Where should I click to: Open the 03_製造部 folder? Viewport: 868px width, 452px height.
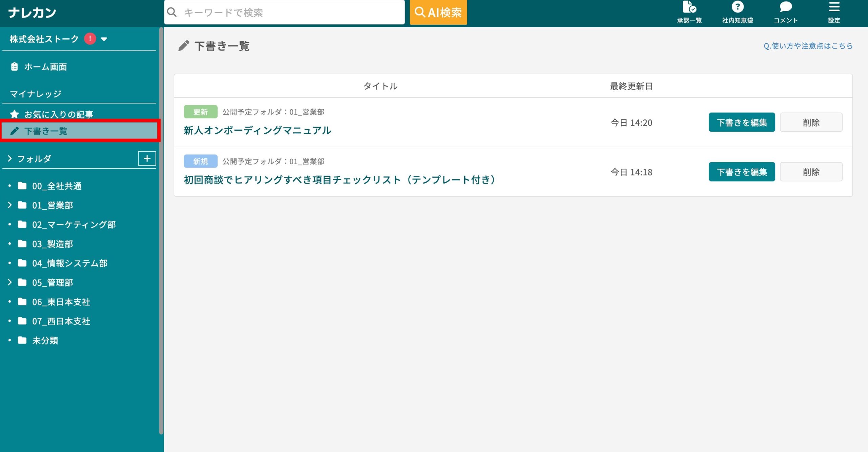(53, 244)
